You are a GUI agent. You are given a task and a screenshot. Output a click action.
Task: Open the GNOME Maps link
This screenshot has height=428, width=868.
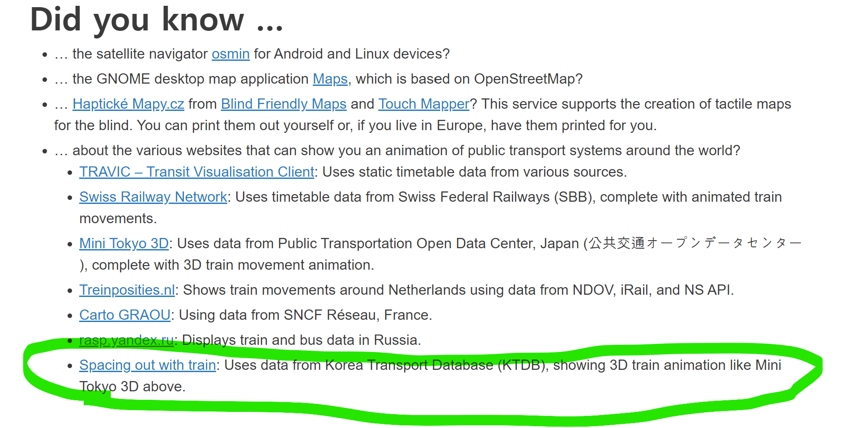pos(330,79)
